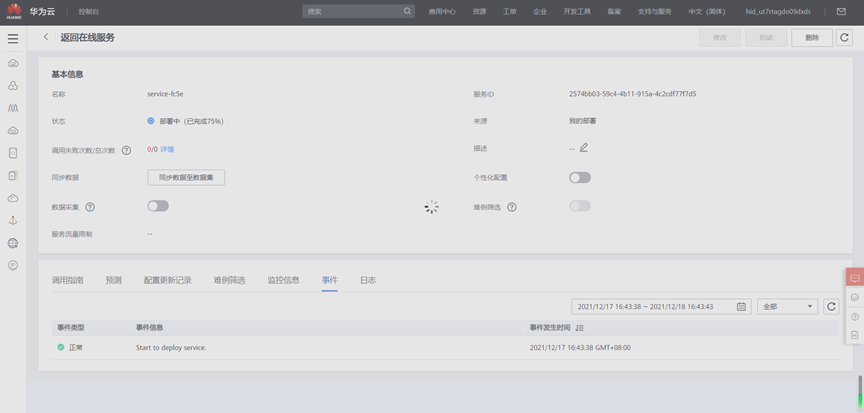Open the 全部 event type dropdown
Image resolution: width=864 pixels, height=413 pixels.
pos(787,307)
